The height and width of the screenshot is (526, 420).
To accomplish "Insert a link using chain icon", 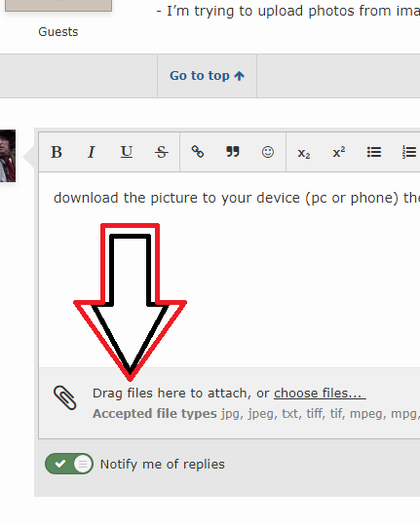I will tap(198, 152).
